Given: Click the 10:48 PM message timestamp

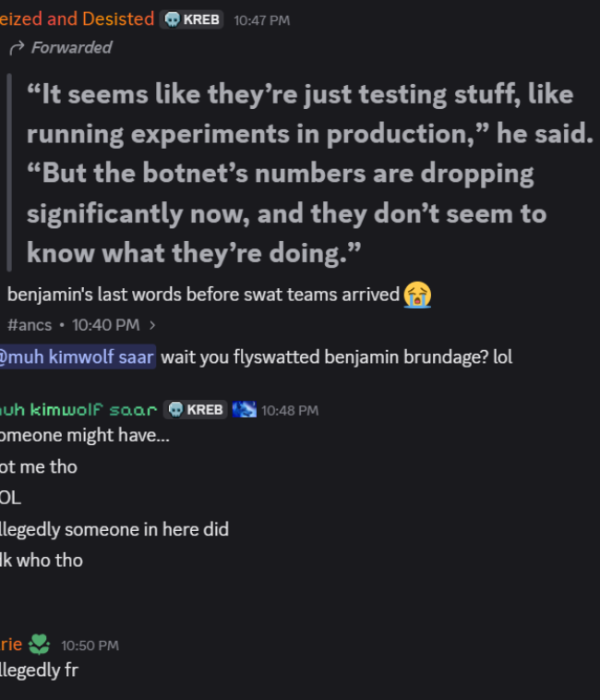Looking at the screenshot, I should (289, 410).
